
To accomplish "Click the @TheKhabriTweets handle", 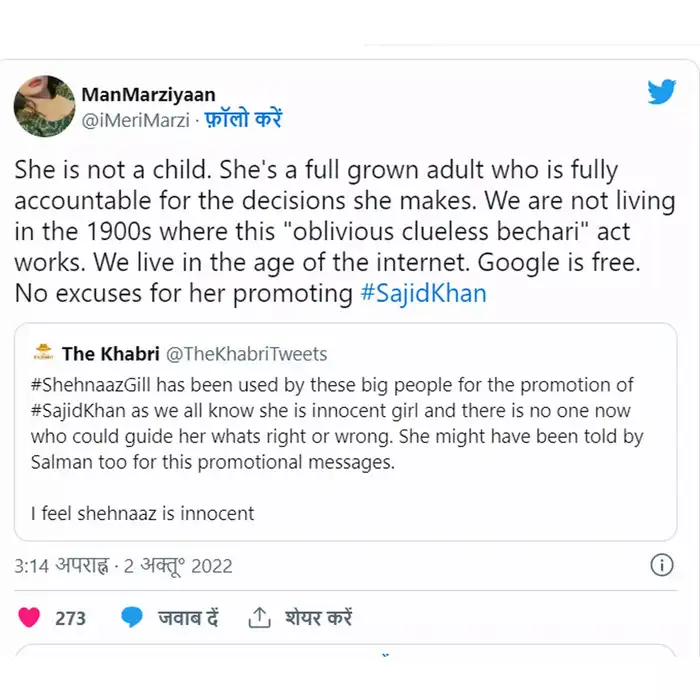I will (246, 354).
